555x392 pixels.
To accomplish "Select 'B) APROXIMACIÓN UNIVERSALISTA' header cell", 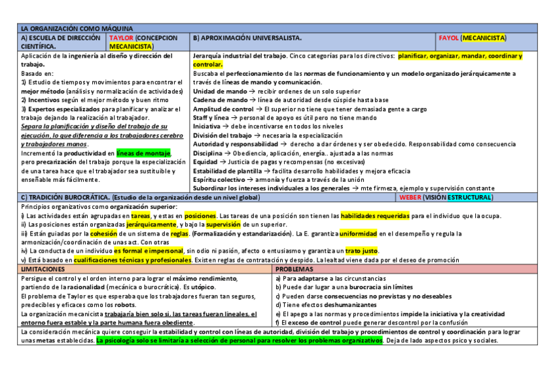I will coord(247,38).
